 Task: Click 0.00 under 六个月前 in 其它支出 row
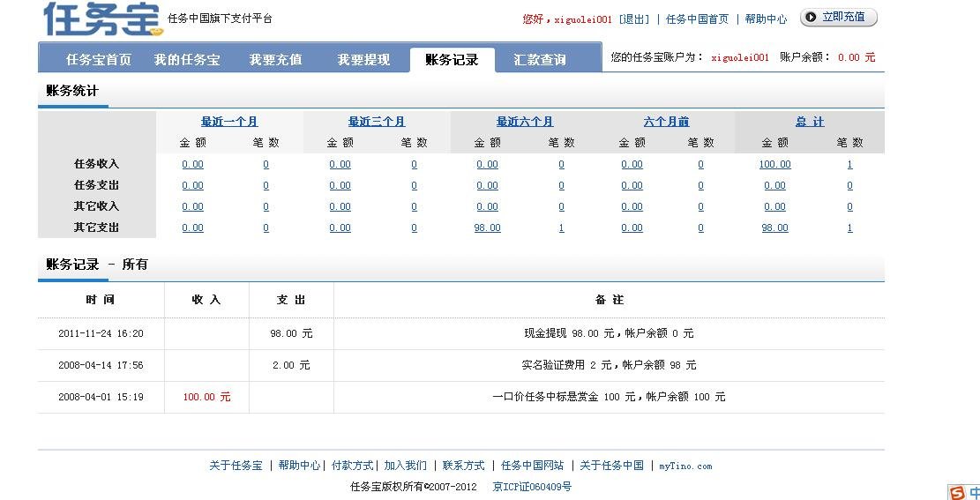click(x=632, y=228)
